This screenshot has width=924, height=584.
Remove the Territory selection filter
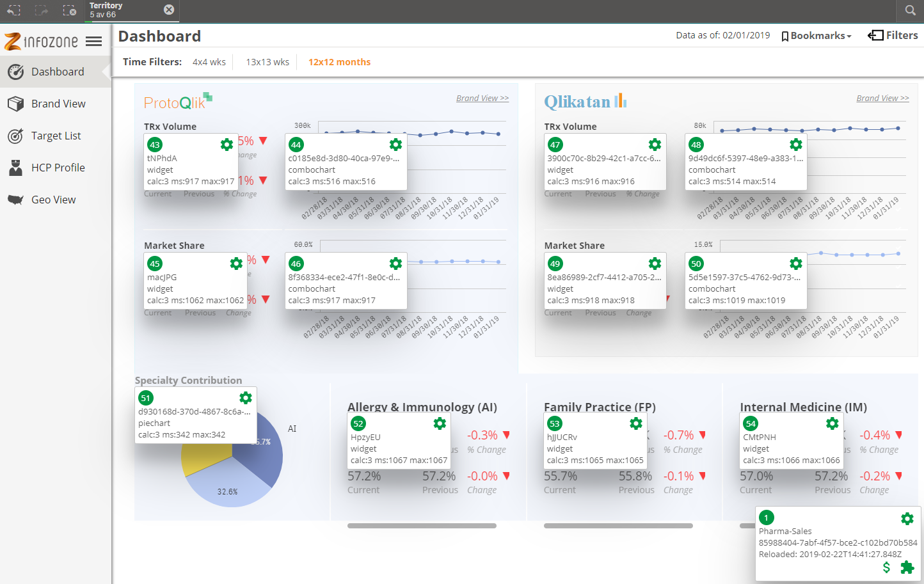(169, 10)
